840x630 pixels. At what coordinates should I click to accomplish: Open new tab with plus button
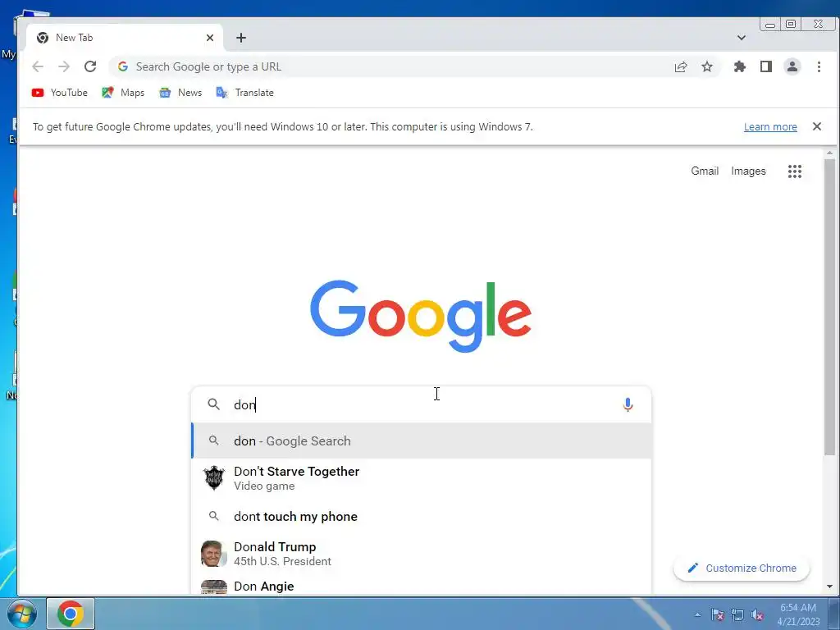241,38
